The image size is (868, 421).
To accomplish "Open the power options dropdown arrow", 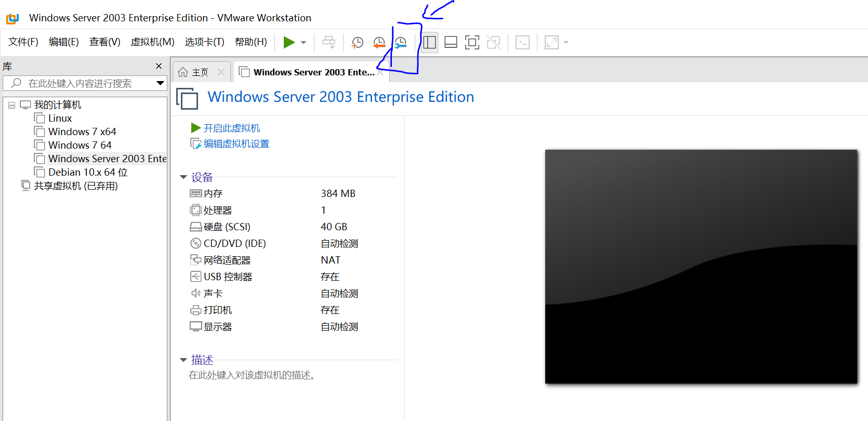I will tap(304, 43).
